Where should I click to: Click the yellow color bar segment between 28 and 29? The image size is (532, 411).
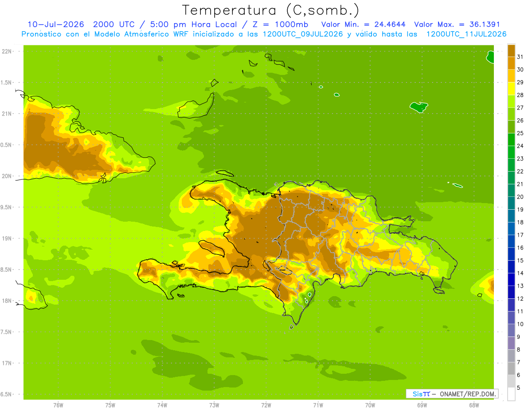[x=511, y=89]
